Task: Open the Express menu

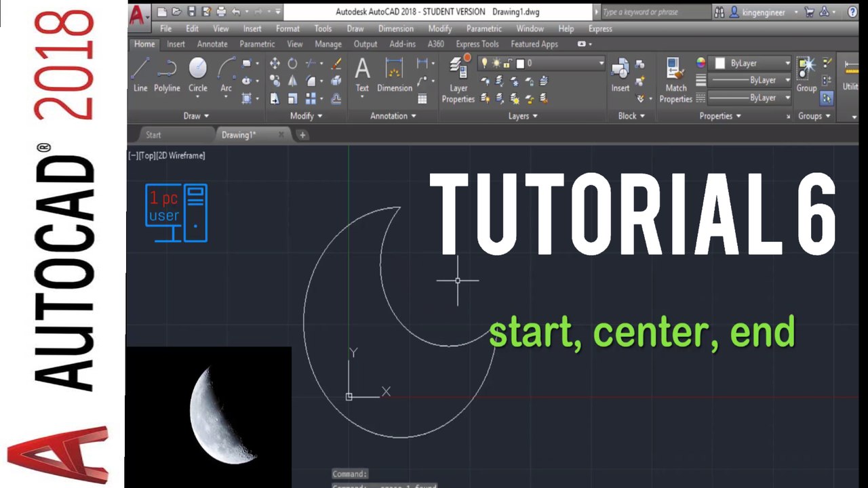Action: coord(600,28)
